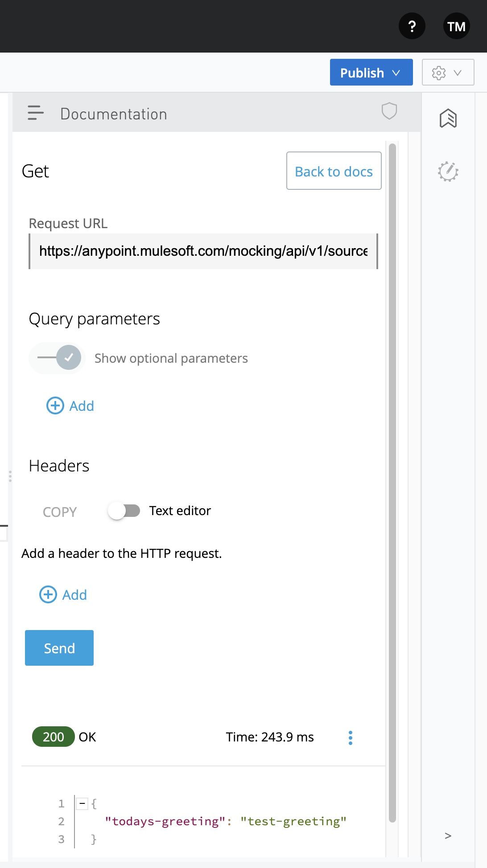The width and height of the screenshot is (487, 868).
Task: Expand the right panel with the arrow
Action: click(x=448, y=836)
